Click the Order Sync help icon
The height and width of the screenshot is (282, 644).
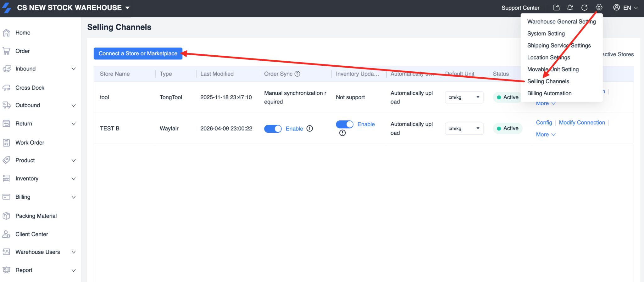point(297,74)
